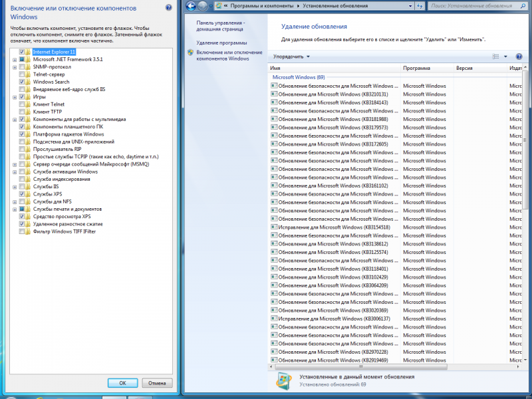Click in the search Установленные обновления field
Image resolution: width=532 pixels, height=399 pixels.
tap(474, 6)
